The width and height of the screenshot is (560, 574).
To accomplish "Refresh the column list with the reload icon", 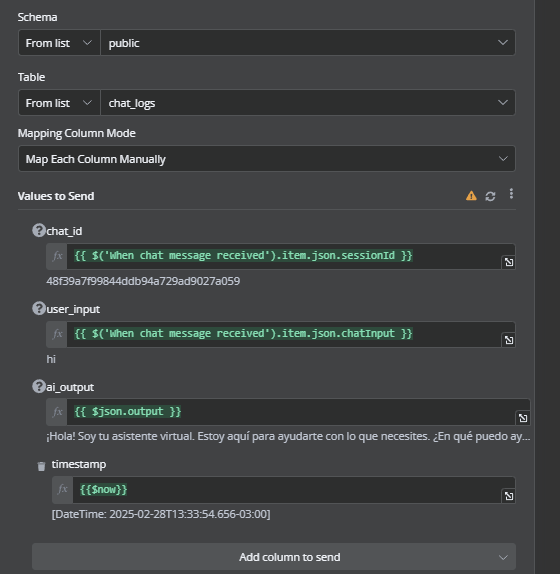I will [490, 196].
